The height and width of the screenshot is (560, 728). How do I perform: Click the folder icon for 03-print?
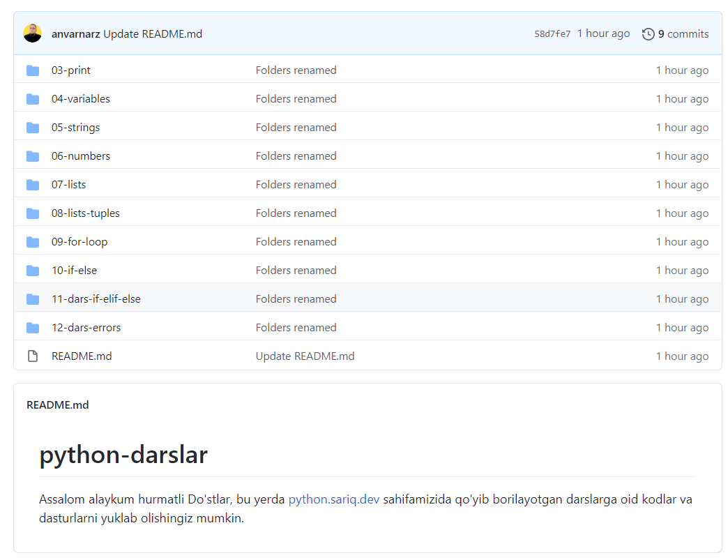33,70
